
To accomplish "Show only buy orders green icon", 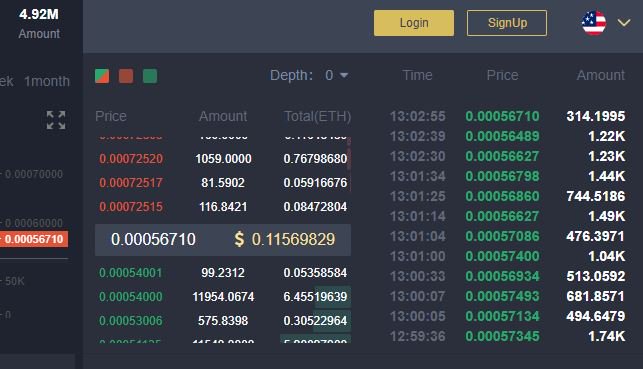I will pos(150,76).
